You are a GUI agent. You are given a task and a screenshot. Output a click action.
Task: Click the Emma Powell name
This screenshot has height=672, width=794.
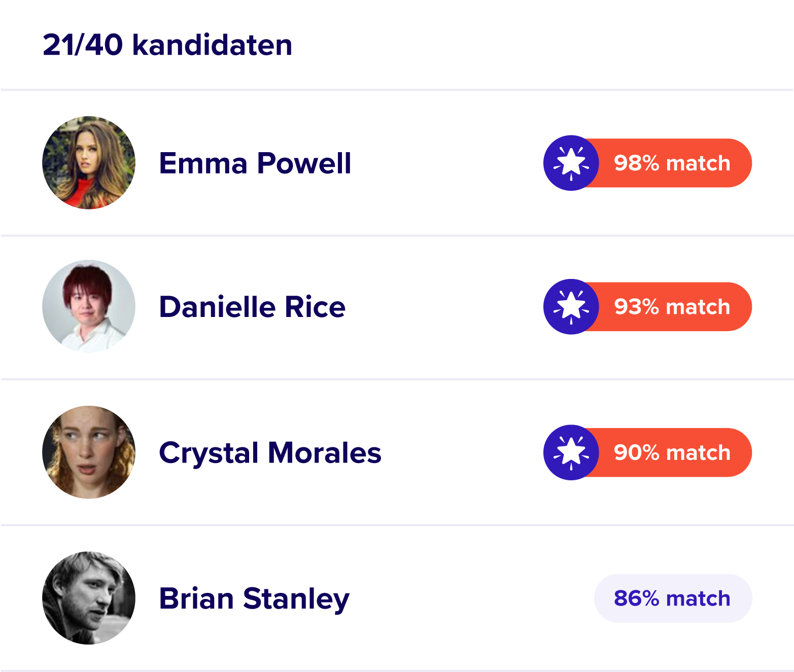point(255,163)
